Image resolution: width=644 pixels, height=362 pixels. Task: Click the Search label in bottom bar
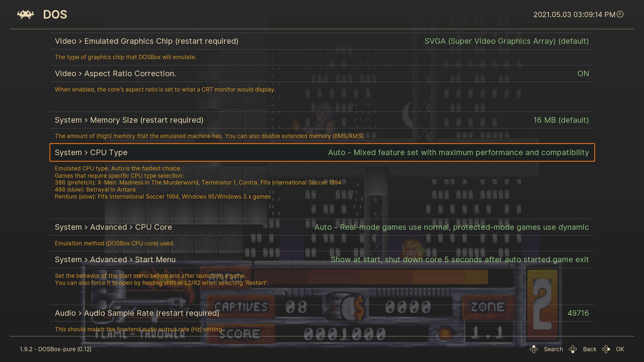point(553,349)
